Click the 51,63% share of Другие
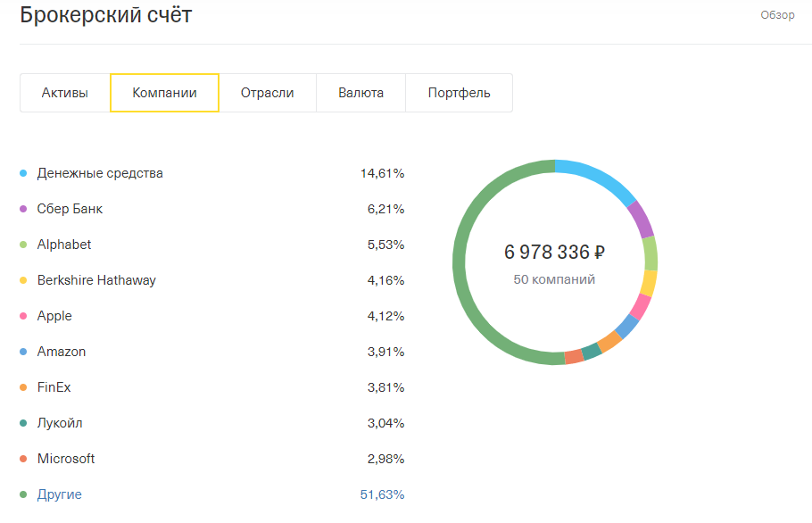Screen dimensions: 812x523 [382, 494]
